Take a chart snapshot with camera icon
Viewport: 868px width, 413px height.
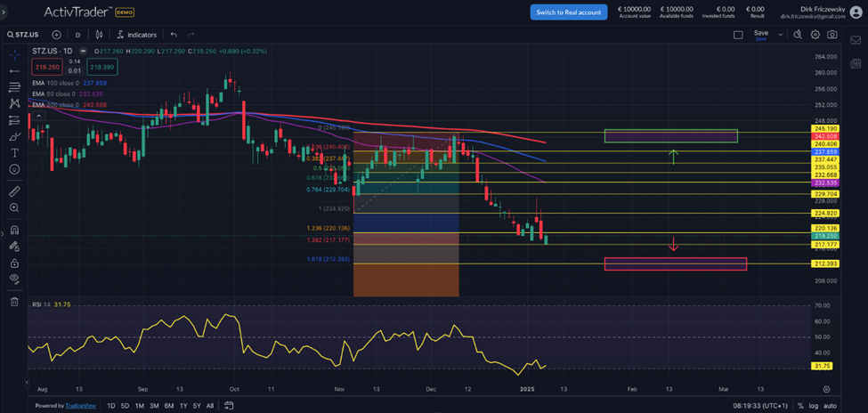pos(831,35)
